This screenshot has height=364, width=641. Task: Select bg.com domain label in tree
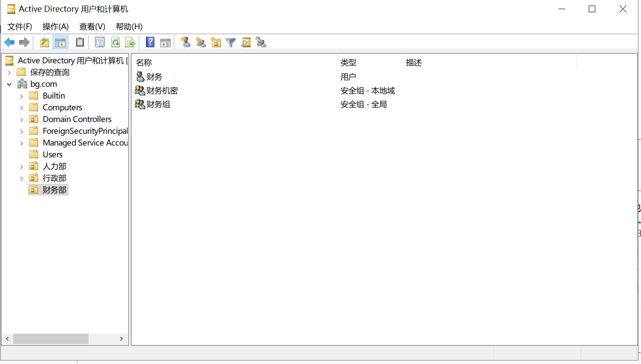[44, 84]
